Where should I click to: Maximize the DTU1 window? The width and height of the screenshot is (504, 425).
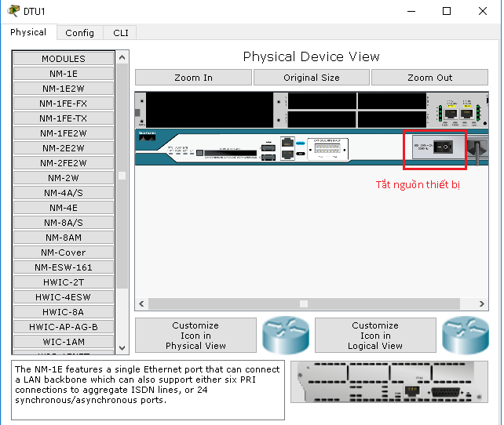tap(447, 11)
